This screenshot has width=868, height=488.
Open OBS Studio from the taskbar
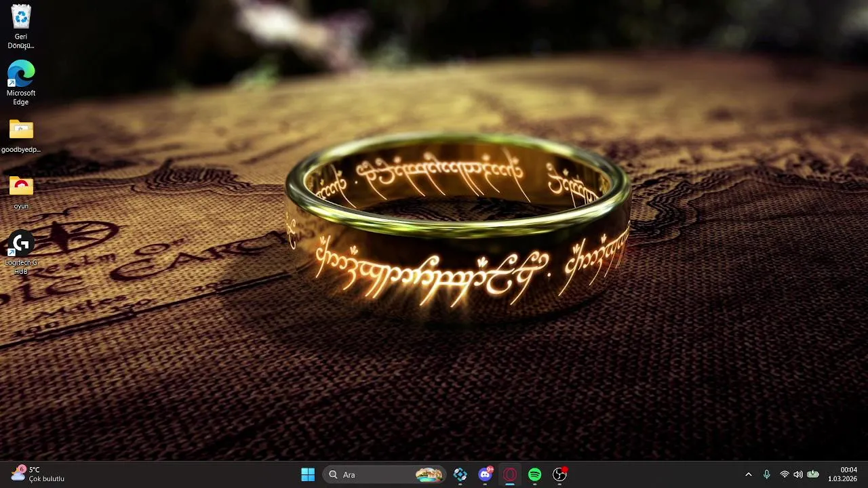pos(559,474)
